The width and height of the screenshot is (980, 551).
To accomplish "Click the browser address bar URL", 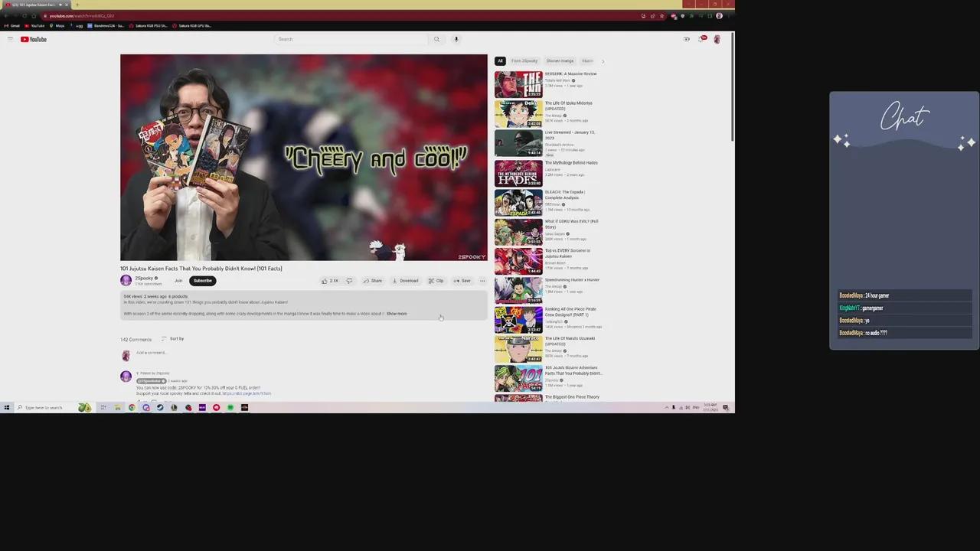I will pos(82,16).
